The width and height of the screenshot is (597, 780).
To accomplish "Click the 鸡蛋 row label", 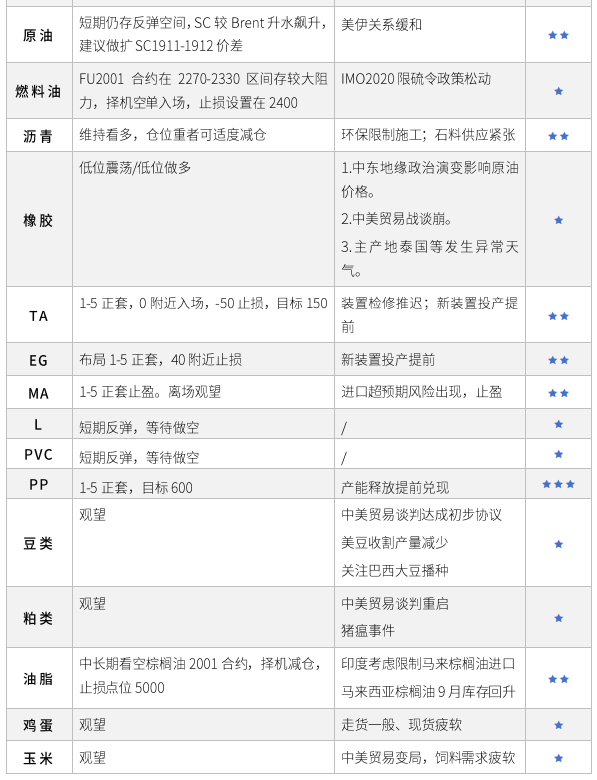I will pyautogui.click(x=39, y=725).
